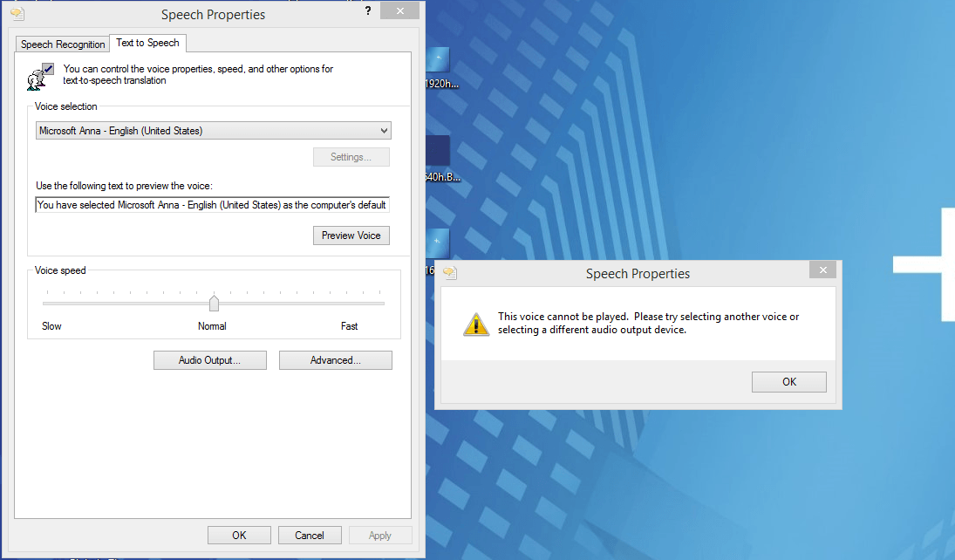955x560 pixels.
Task: Click the error dialog's title bar icon
Action: click(449, 273)
